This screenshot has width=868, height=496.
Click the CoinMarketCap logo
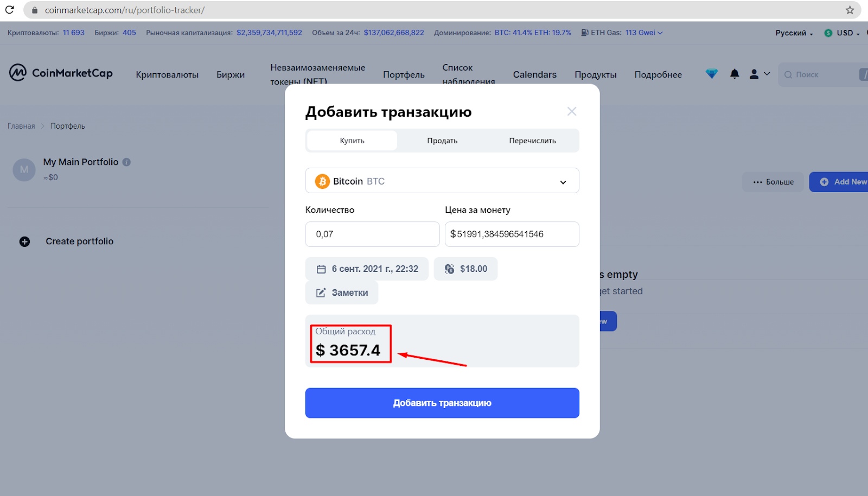[x=61, y=73]
